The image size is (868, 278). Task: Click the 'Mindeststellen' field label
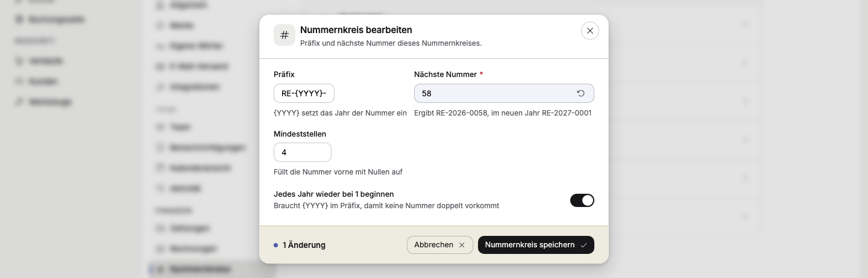pyautogui.click(x=300, y=134)
